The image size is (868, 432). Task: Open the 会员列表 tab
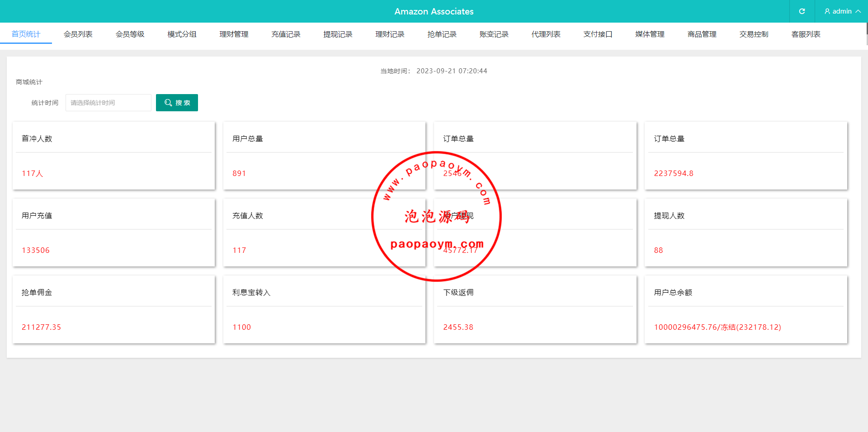coord(78,34)
